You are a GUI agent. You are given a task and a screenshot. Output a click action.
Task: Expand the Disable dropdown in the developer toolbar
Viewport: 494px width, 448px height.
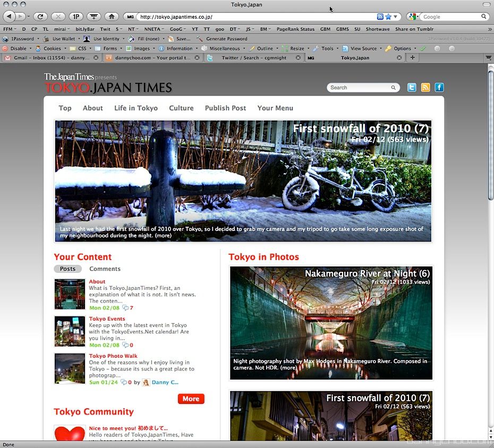tap(19, 48)
